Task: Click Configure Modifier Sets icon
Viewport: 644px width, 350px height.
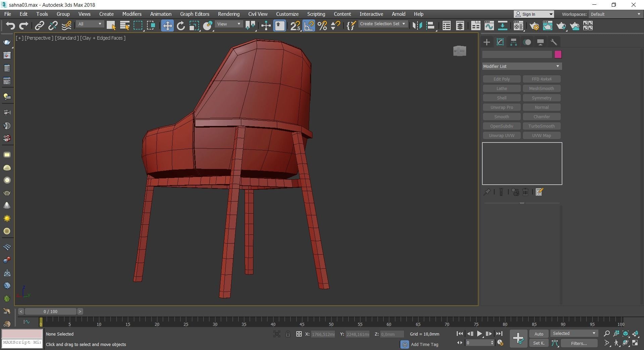Action: pos(539,192)
